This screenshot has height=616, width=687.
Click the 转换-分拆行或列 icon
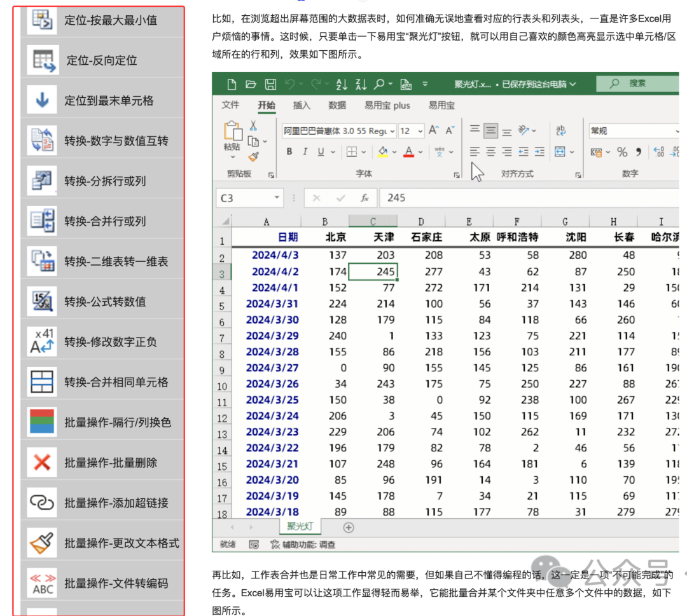click(x=42, y=181)
